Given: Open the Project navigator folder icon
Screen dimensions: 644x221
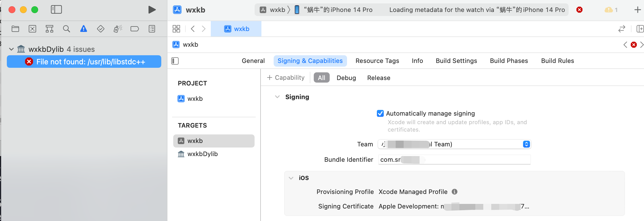Looking at the screenshot, I should 15,29.
